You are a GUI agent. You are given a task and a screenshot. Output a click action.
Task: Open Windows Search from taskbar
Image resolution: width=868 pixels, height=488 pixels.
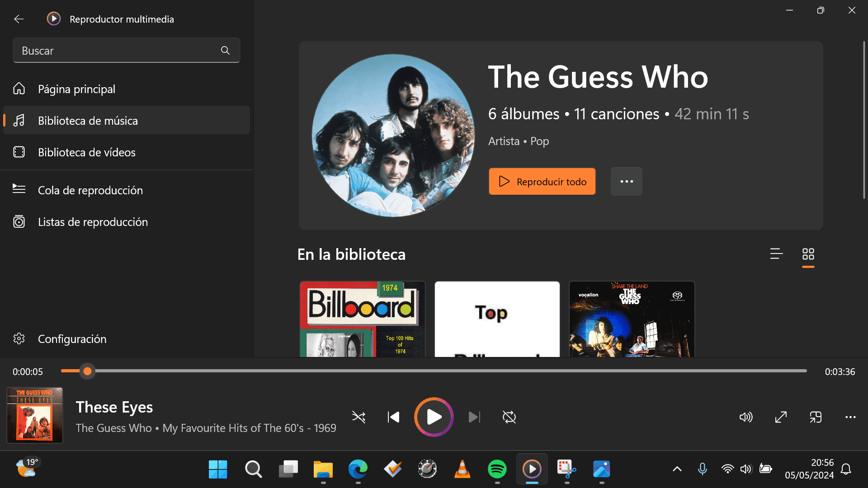tap(253, 469)
